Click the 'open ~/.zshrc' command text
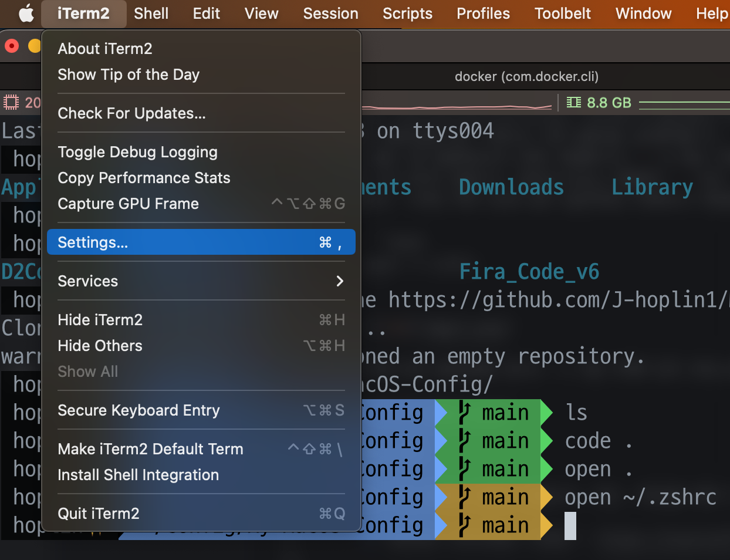This screenshot has width=730, height=560. click(640, 497)
